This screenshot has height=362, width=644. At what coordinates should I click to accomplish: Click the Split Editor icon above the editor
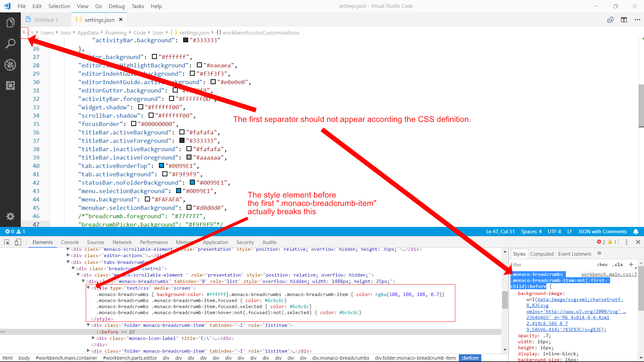[x=624, y=20]
